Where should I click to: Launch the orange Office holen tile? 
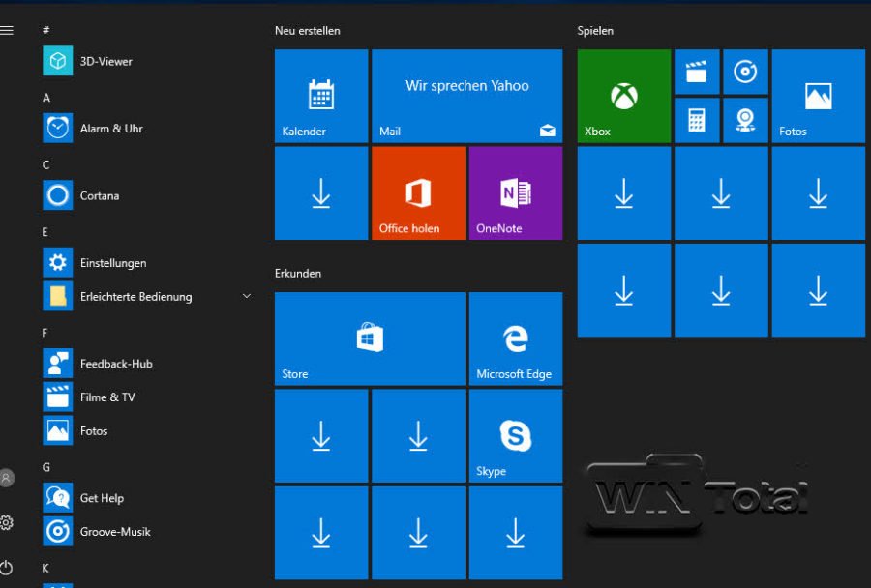418,192
